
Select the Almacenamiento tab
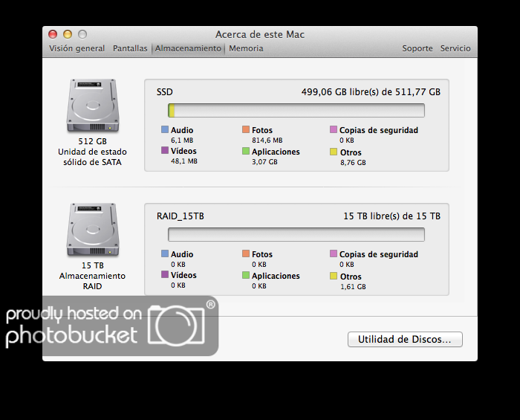coord(188,48)
